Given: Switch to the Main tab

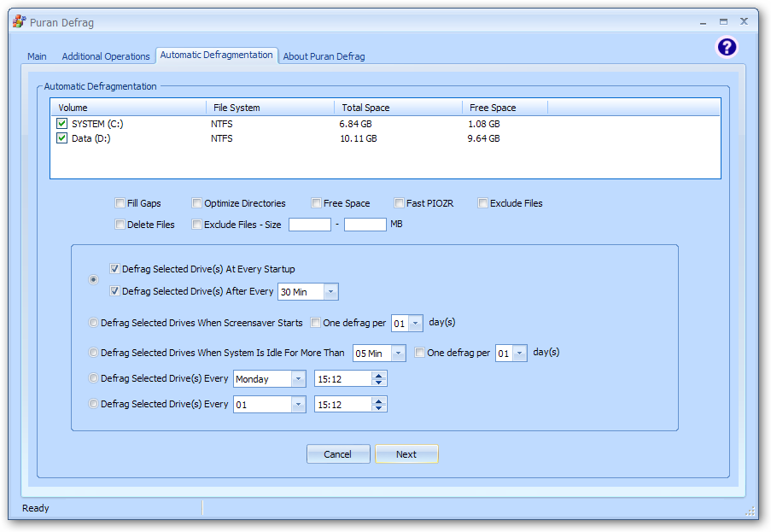Looking at the screenshot, I should [37, 56].
